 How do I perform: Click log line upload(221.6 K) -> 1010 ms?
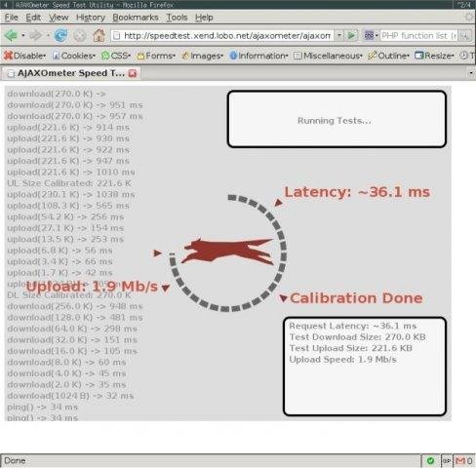pos(71,172)
